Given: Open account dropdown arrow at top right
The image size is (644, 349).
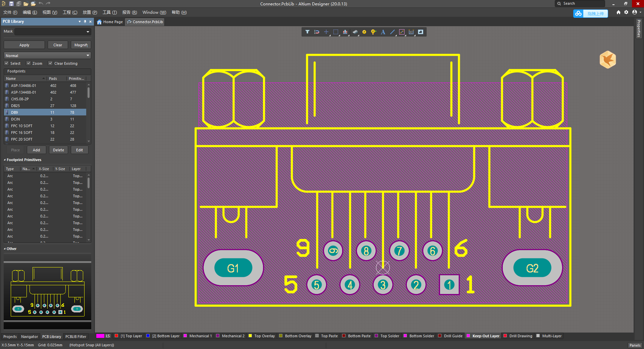Looking at the screenshot, I should point(640,12).
